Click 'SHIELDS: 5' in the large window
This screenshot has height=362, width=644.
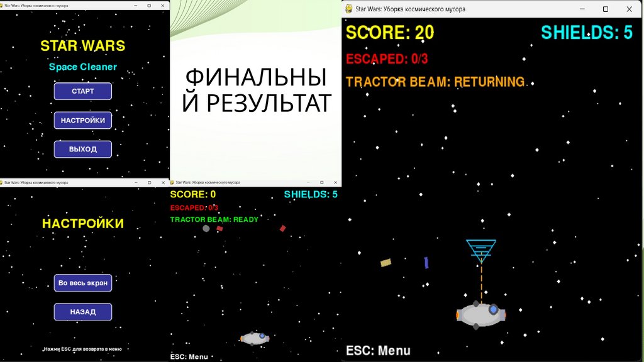pyautogui.click(x=587, y=33)
